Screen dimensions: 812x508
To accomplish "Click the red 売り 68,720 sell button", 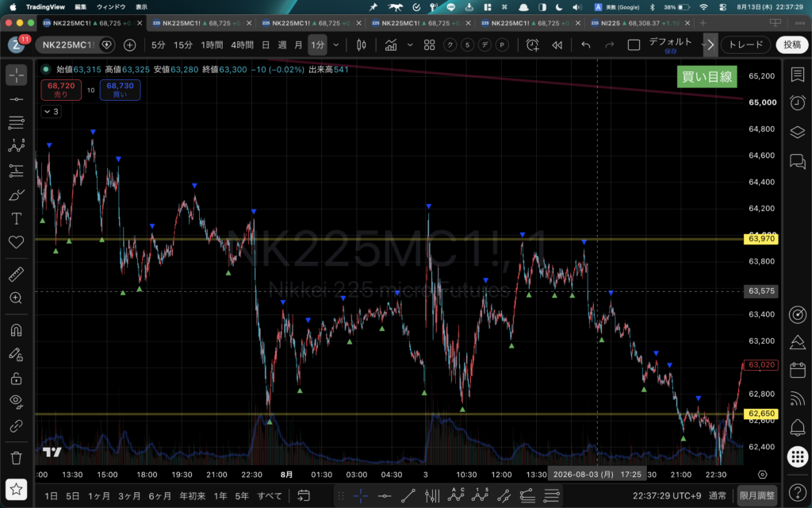I will [61, 90].
